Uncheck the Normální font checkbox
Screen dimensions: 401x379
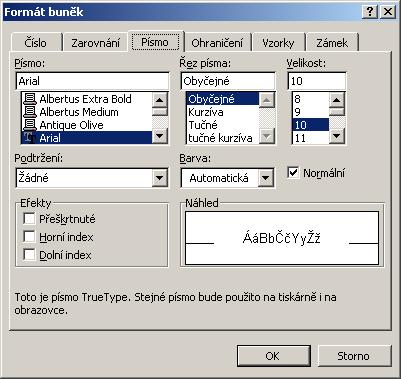coord(293,173)
